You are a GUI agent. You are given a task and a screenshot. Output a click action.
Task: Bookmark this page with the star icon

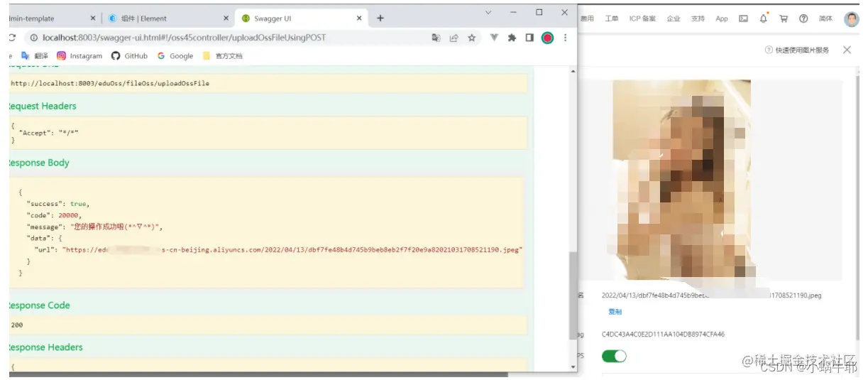(471, 38)
